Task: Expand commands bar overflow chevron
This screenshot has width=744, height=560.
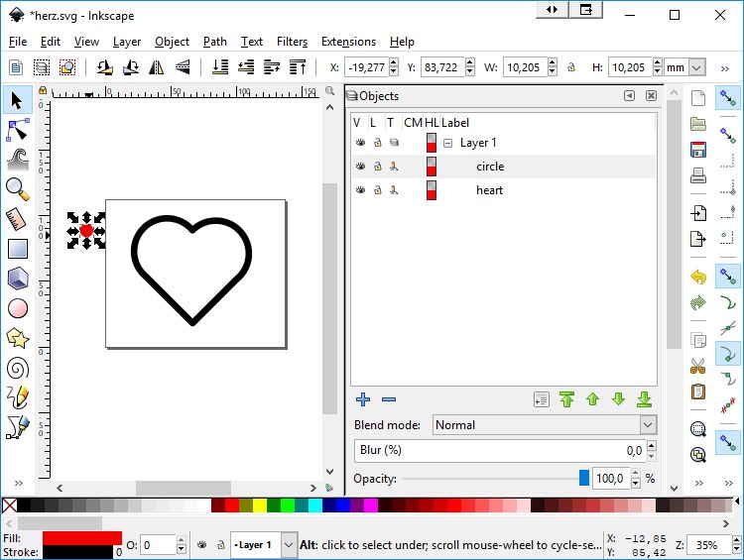Action: click(699, 483)
